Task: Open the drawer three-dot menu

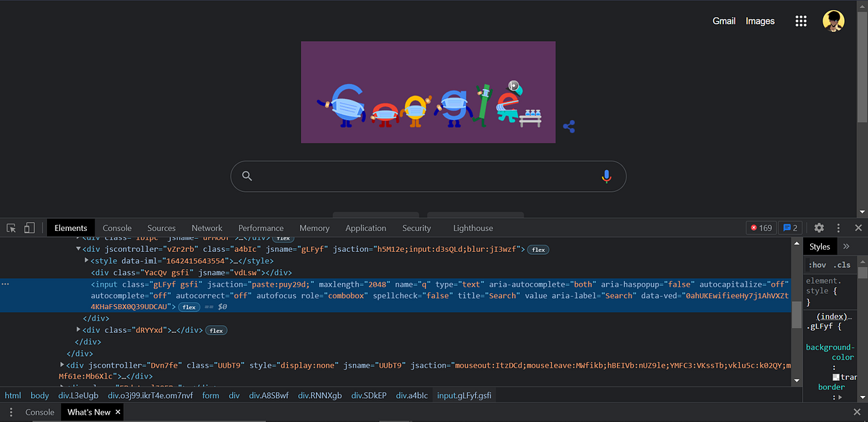Action: click(x=11, y=412)
